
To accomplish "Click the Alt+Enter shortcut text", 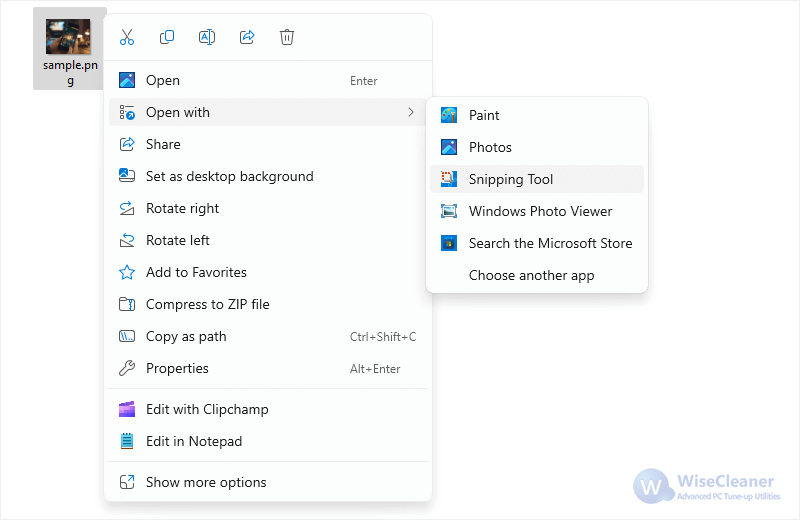I will click(x=375, y=369).
